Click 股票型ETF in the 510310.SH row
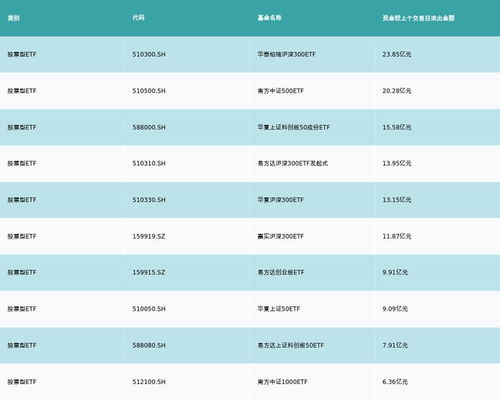 pyautogui.click(x=22, y=163)
